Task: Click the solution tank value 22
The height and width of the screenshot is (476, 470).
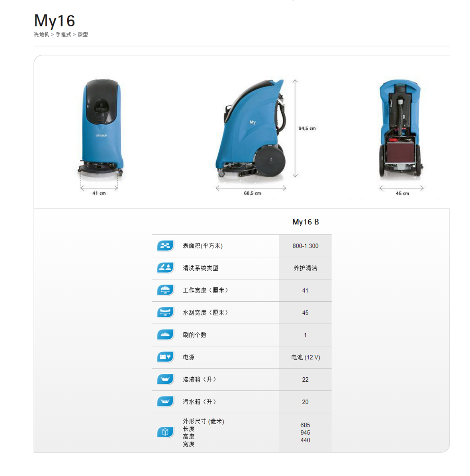Action: (305, 380)
